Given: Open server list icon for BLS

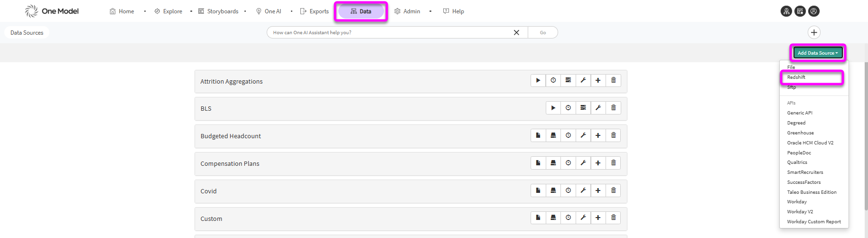Looking at the screenshot, I should point(583,108).
